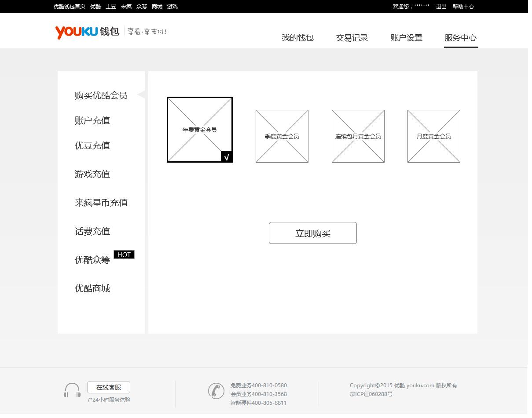Click the YOUKU wallet logo
This screenshot has width=532, height=418.
(x=87, y=32)
